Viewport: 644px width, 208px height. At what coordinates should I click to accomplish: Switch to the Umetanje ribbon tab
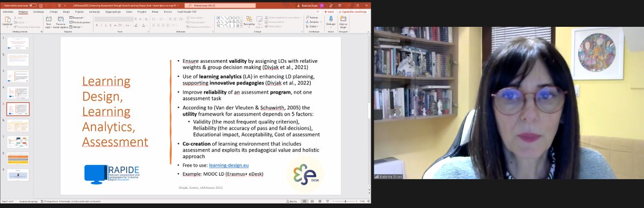pyautogui.click(x=39, y=12)
